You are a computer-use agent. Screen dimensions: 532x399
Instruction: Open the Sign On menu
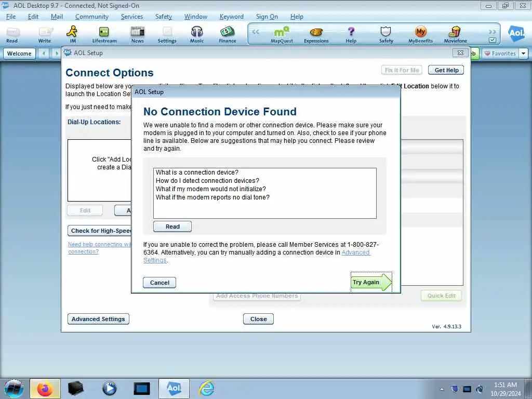pos(267,17)
